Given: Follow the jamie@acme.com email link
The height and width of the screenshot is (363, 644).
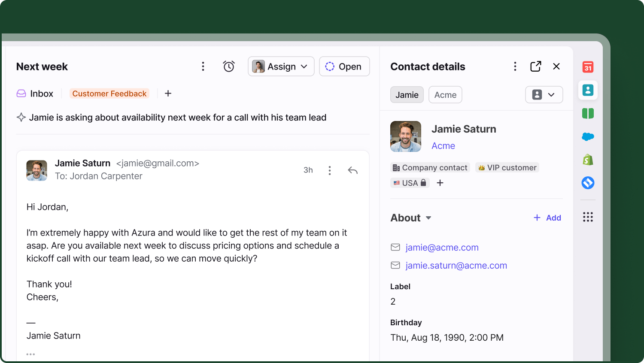Looking at the screenshot, I should (x=442, y=248).
